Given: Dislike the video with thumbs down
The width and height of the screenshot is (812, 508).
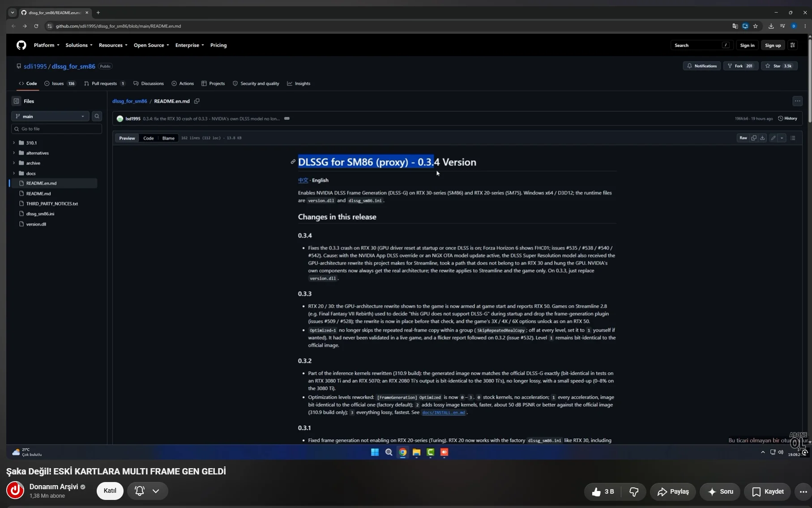Looking at the screenshot, I should (634, 491).
